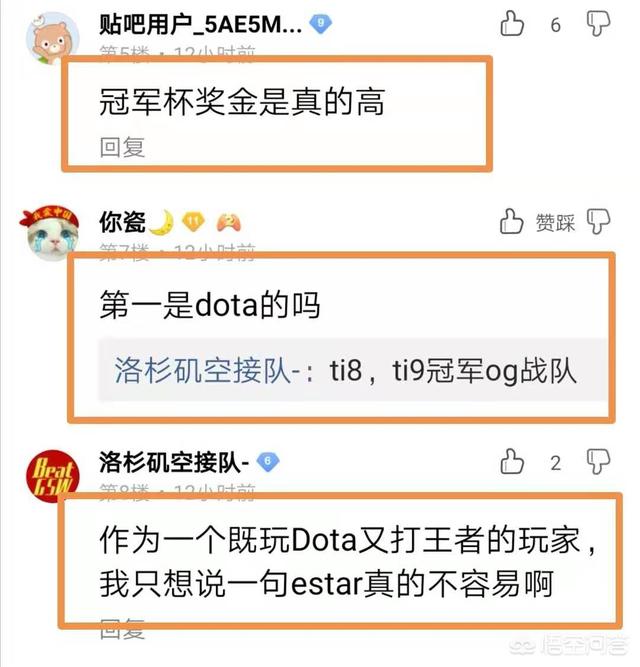
Task: Like 洛杉矶空接队's estar comment
Action: click(512, 461)
